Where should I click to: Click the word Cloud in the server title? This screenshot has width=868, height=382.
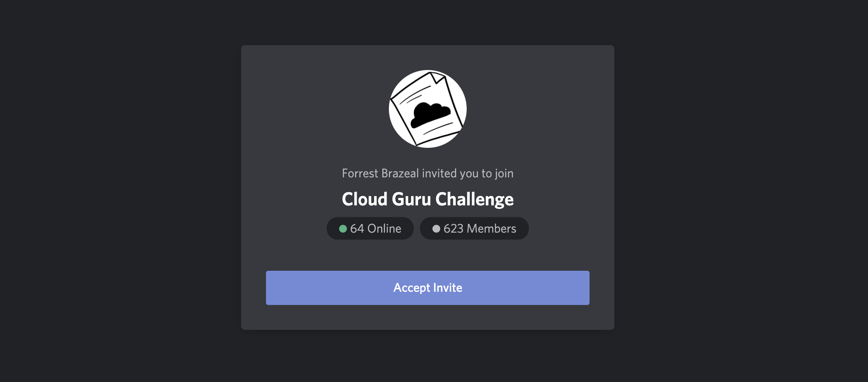tap(365, 199)
